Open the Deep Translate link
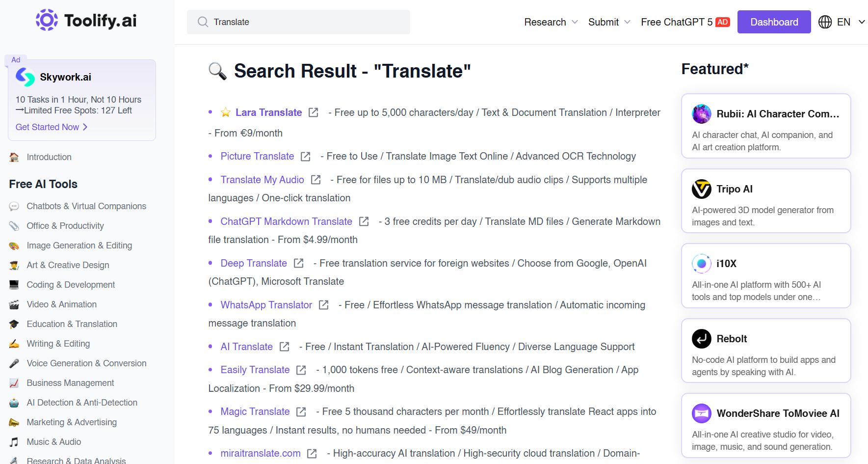Screen dimensions: 868x464 pyautogui.click(x=254, y=263)
